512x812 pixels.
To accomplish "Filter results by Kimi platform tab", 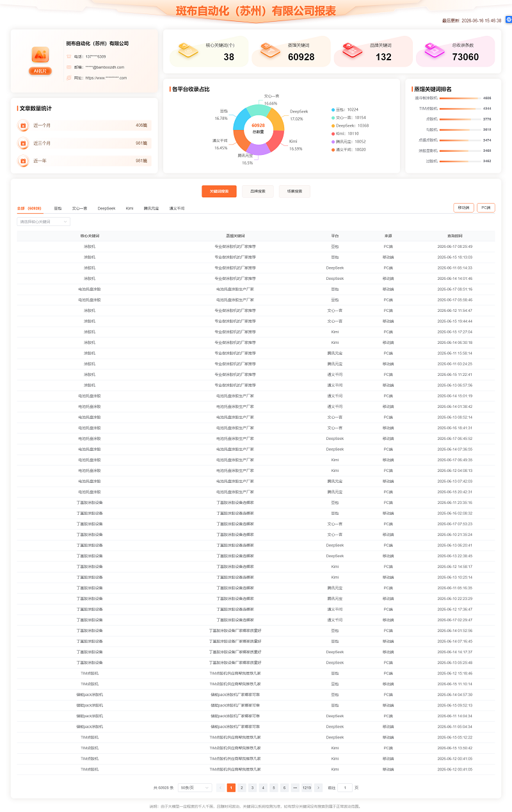I will 129,208.
